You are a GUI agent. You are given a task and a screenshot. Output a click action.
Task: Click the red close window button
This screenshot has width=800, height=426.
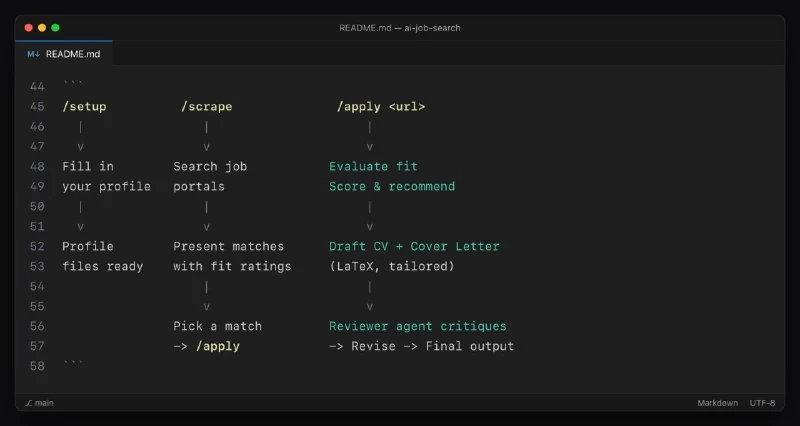pos(29,28)
